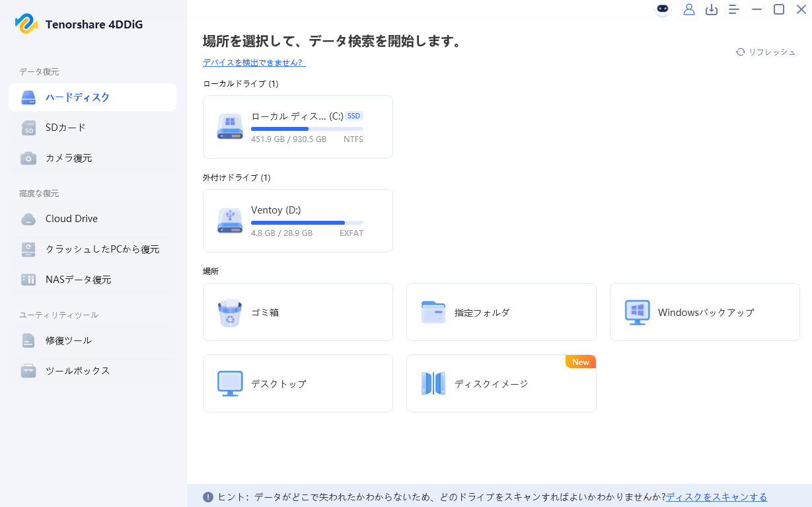The height and width of the screenshot is (507, 812).
Task: Click the Tenorshare 4DDiG logo icon
Action: click(27, 24)
